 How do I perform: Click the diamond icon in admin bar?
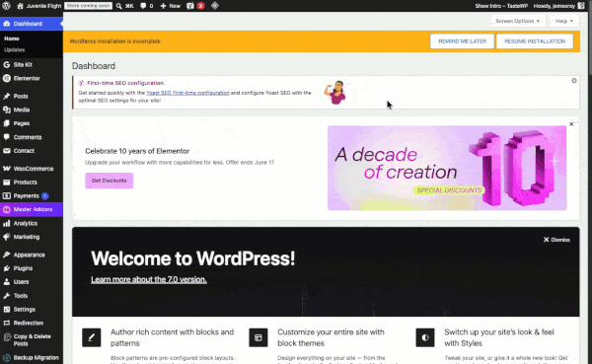coord(215,6)
